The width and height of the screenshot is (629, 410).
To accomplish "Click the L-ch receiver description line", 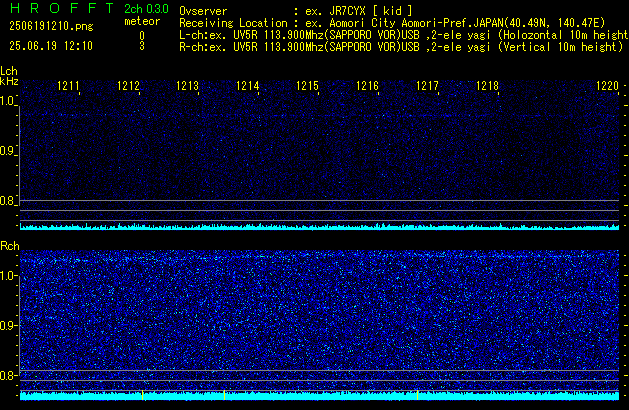I will click(x=404, y=35).
